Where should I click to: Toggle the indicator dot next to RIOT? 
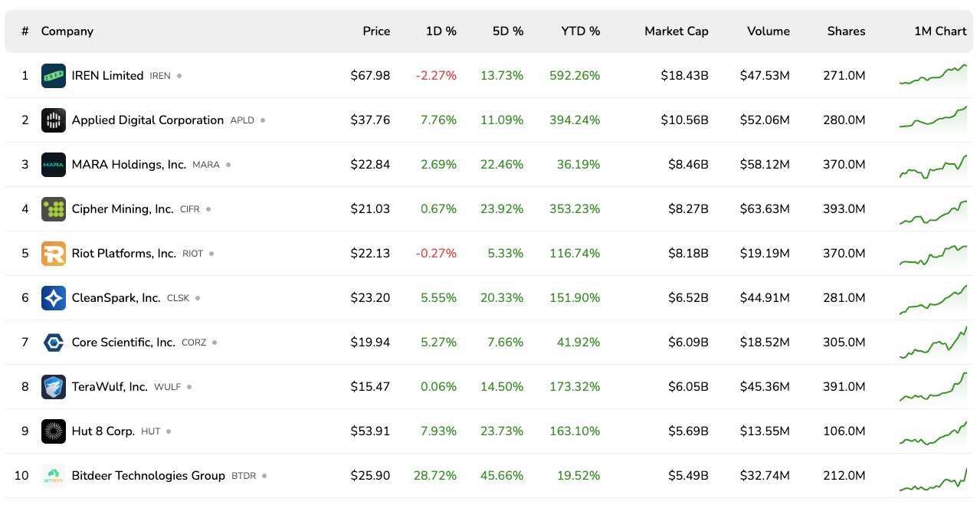(211, 253)
